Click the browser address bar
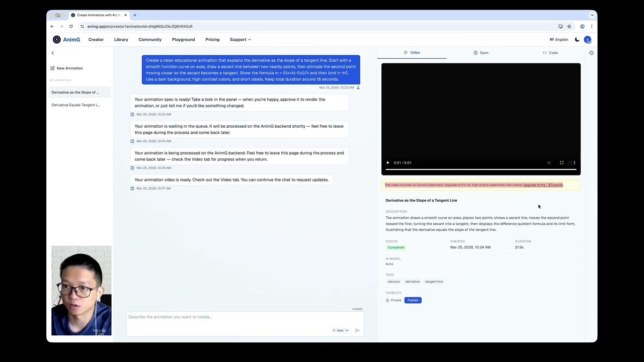The height and width of the screenshot is (362, 644). tap(320, 26)
